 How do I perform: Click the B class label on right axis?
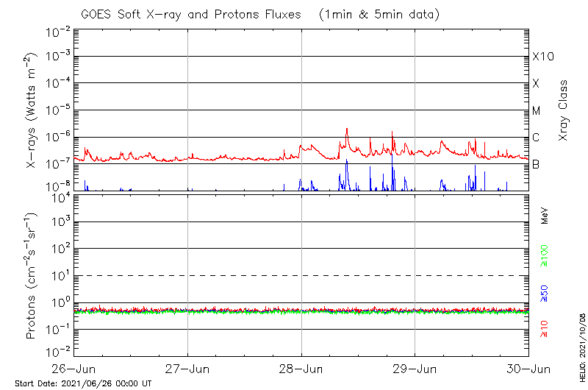[536, 164]
